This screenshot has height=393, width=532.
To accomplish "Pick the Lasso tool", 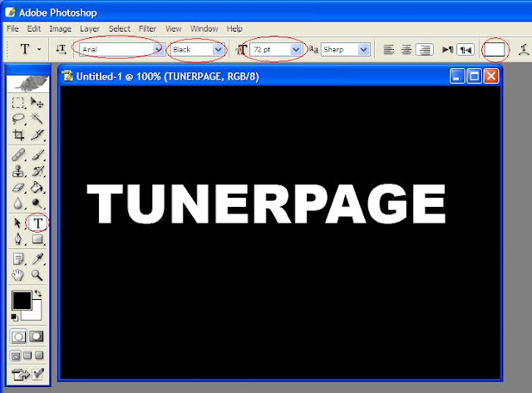I will click(18, 118).
